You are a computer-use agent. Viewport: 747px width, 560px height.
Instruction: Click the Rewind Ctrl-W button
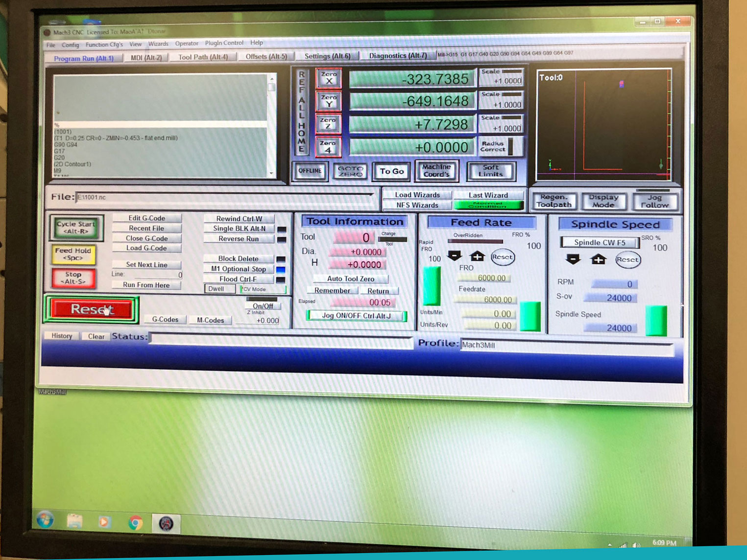click(239, 219)
